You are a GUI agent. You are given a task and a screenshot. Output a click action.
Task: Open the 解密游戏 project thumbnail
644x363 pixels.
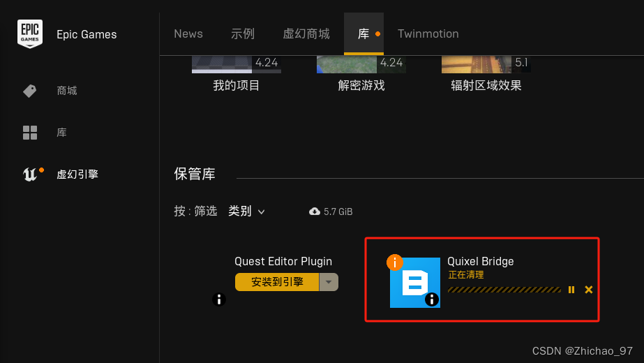click(x=361, y=64)
